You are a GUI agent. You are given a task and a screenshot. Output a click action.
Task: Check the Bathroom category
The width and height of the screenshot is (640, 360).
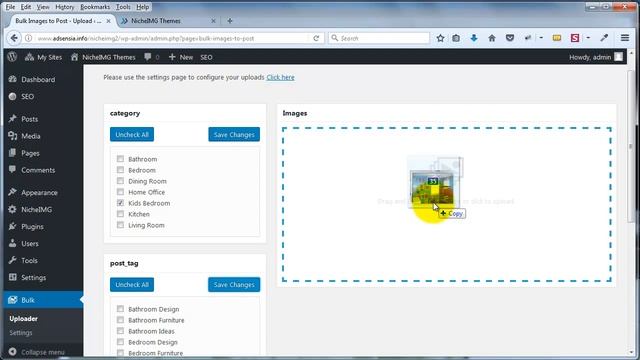pos(120,159)
